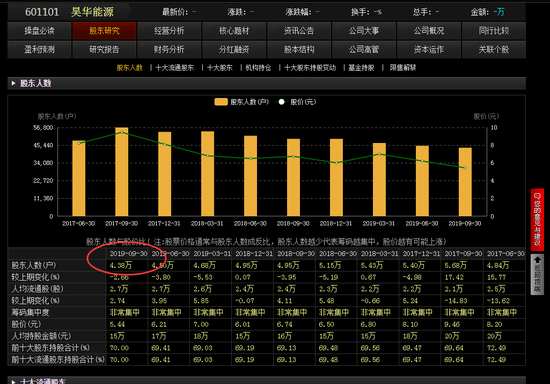Open the 操盘必读 tab
Screen dimensions: 550x384
tap(39, 31)
